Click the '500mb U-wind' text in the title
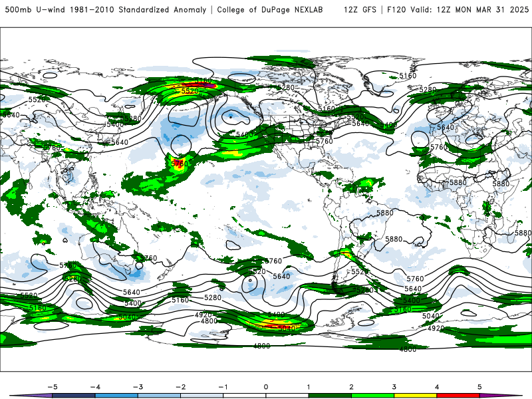The height and width of the screenshot is (399, 532). point(35,9)
